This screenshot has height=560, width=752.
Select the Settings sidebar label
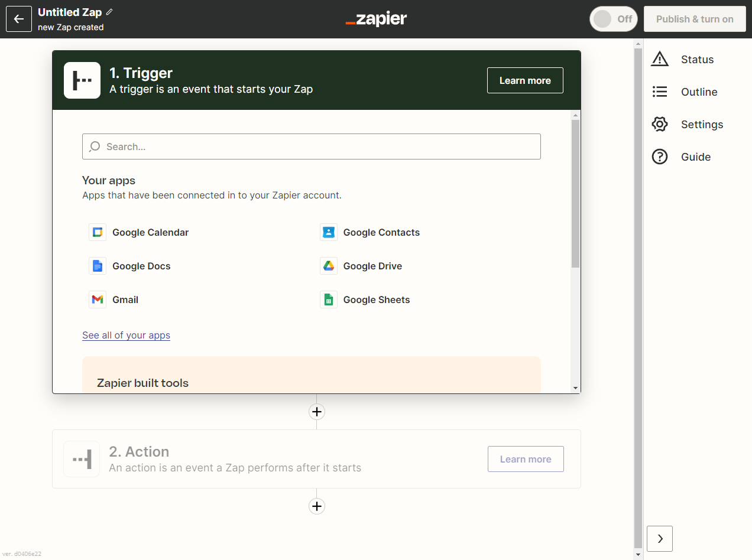pyautogui.click(x=702, y=124)
